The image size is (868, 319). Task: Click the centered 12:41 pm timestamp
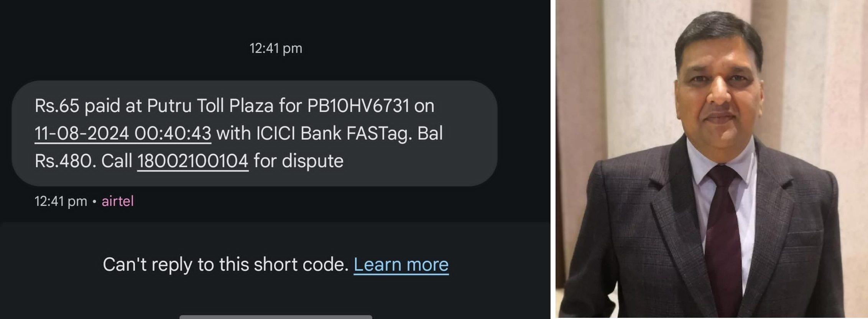tap(276, 48)
